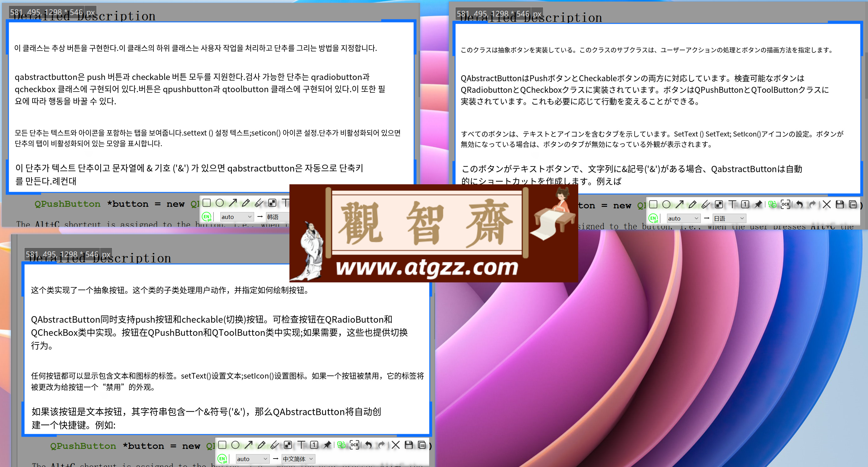Viewport: 868px width, 467px height.
Task: Select ellipse tool in Korean screenshot toolbar
Action: coord(220,203)
